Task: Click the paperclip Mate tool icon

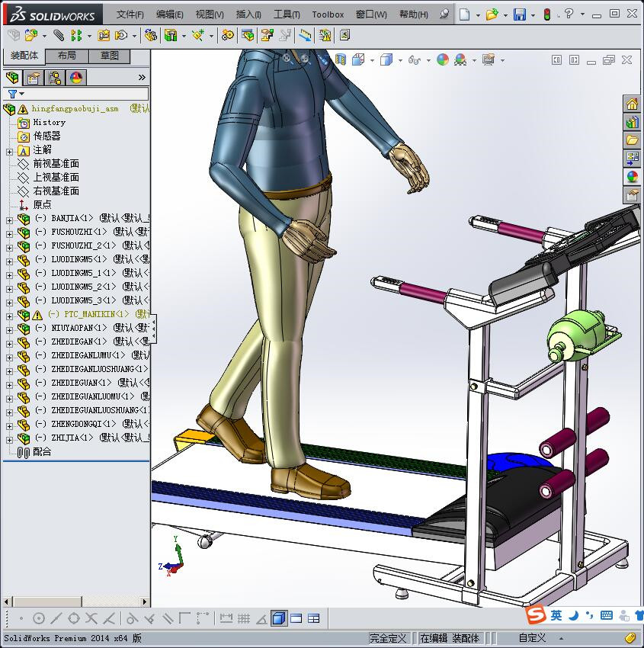Action: click(59, 36)
